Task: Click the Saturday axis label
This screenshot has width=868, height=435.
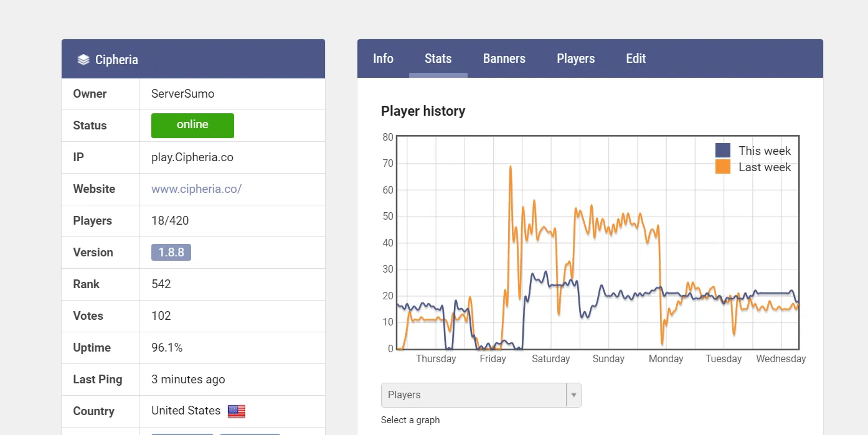Action: 551,359
